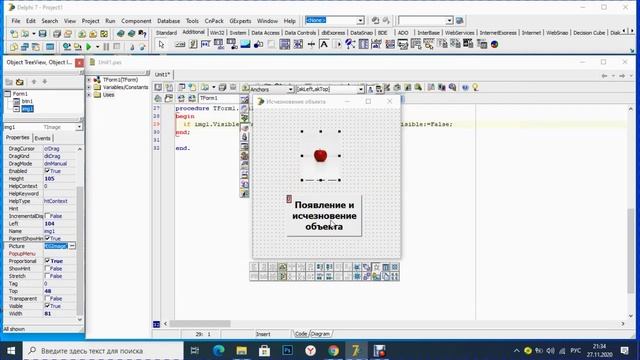This screenshot has width=640, height=360.
Task: Open the Project menu
Action: pyautogui.click(x=90, y=21)
